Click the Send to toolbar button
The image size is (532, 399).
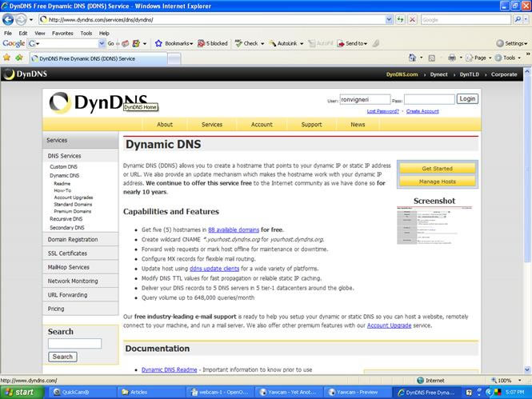[352, 43]
